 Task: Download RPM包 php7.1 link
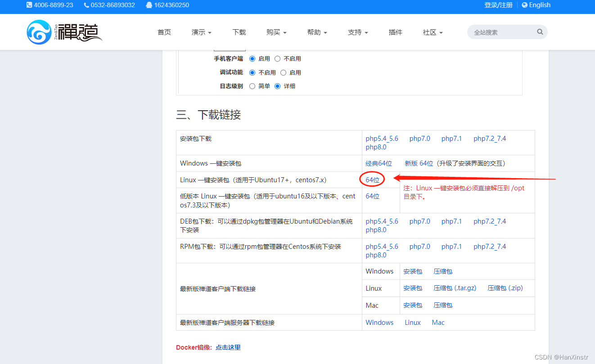pyautogui.click(x=451, y=247)
